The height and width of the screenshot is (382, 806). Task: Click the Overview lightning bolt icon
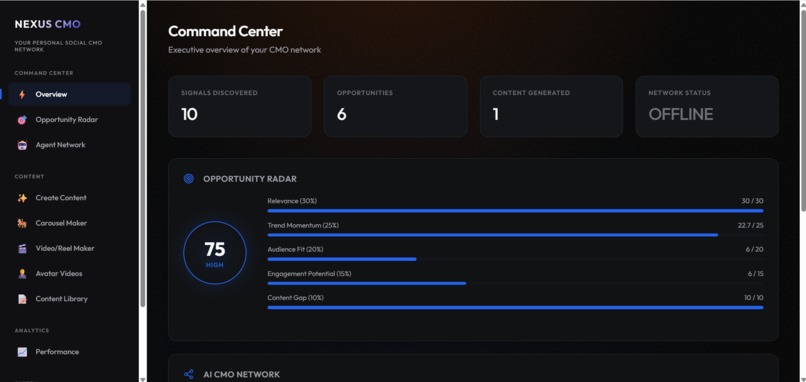point(22,95)
